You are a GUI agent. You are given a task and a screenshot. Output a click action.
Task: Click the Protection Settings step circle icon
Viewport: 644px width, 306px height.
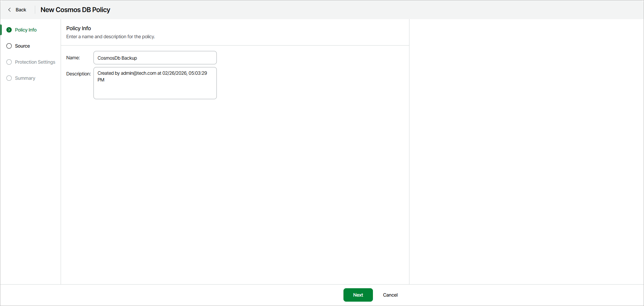click(9, 62)
